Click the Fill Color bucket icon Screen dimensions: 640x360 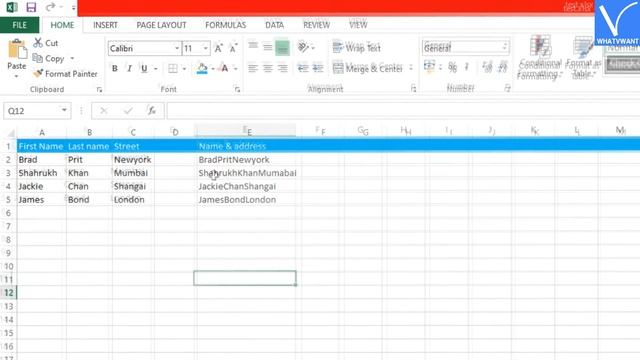point(202,68)
